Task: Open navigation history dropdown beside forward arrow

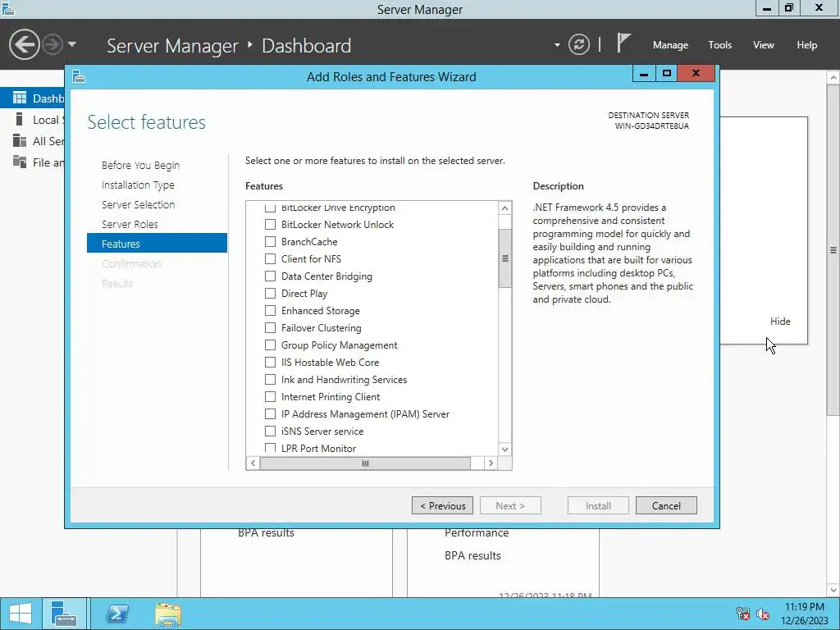Action: (72, 44)
